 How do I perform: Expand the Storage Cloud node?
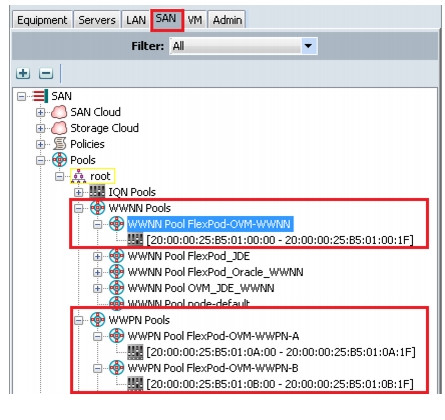click(40, 128)
